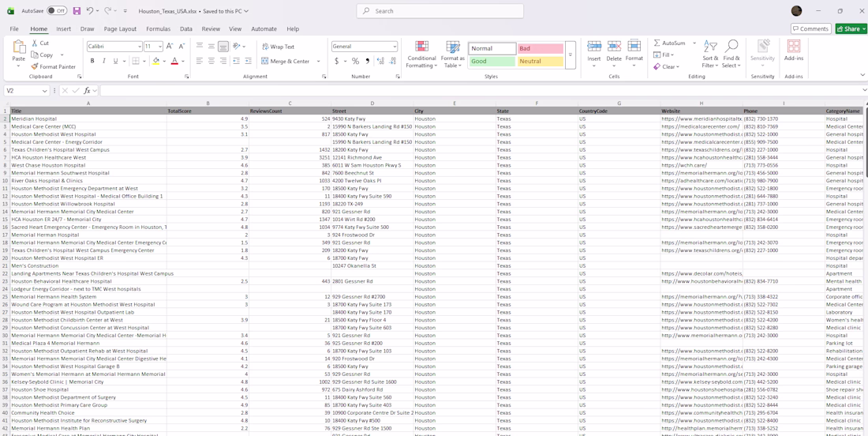The height and width of the screenshot is (436, 868).
Task: Click the AutoSum sigma icon
Action: click(x=657, y=43)
